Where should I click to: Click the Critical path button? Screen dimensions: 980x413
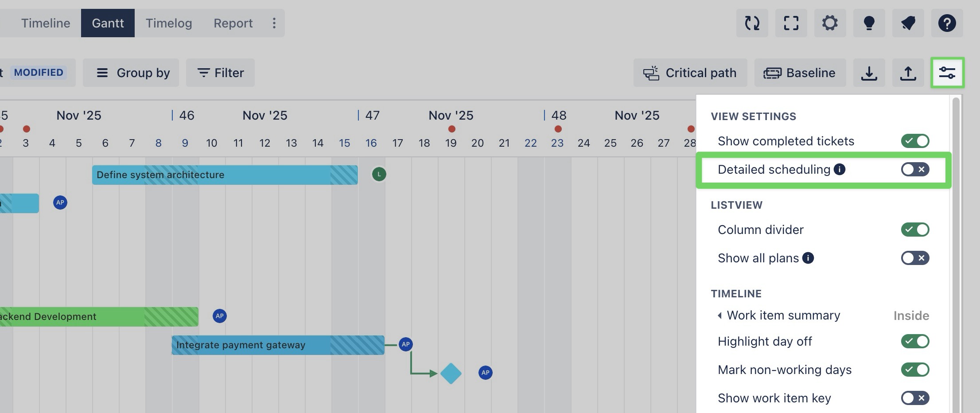pyautogui.click(x=690, y=73)
